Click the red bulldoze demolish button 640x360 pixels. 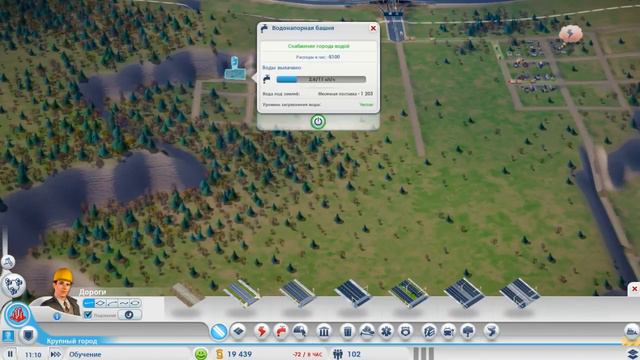click(17, 315)
